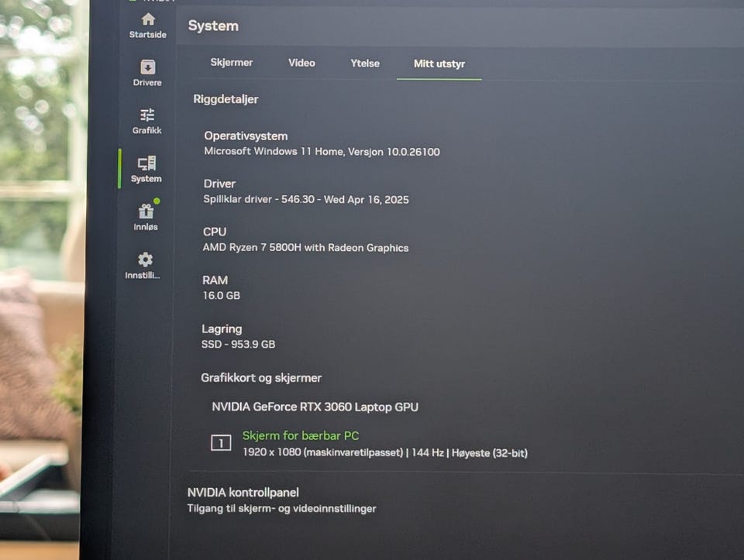744x560 pixels.
Task: Click the SSD - 953.9 GB value
Action: pos(238,344)
